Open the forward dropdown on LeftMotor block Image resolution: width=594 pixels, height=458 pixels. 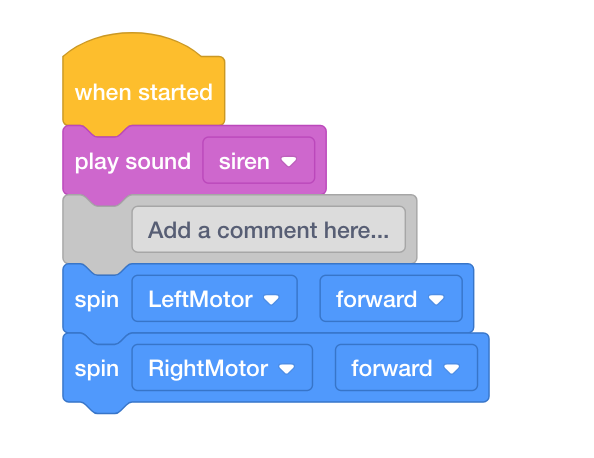(x=391, y=299)
